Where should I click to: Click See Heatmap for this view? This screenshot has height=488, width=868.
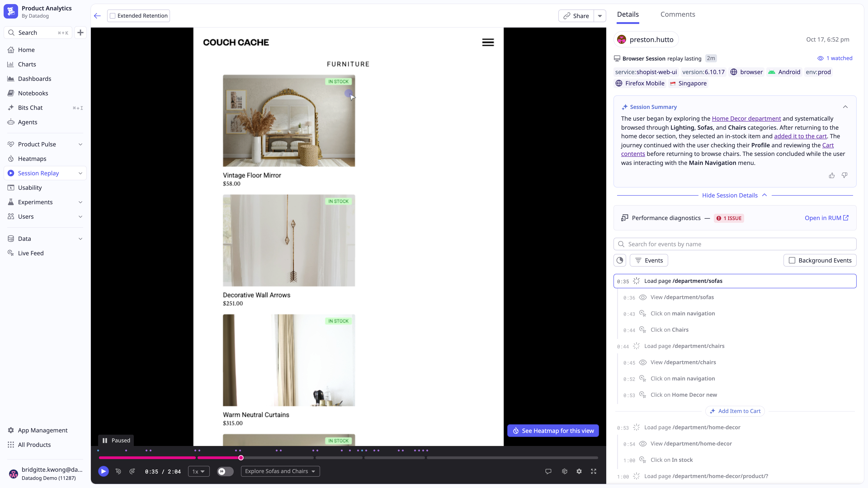[553, 431]
